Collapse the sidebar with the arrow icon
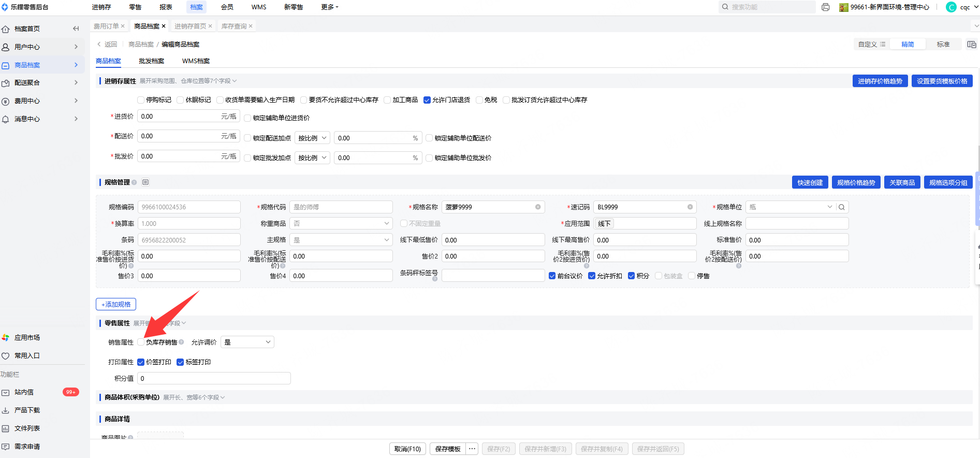 pyautogui.click(x=76, y=28)
